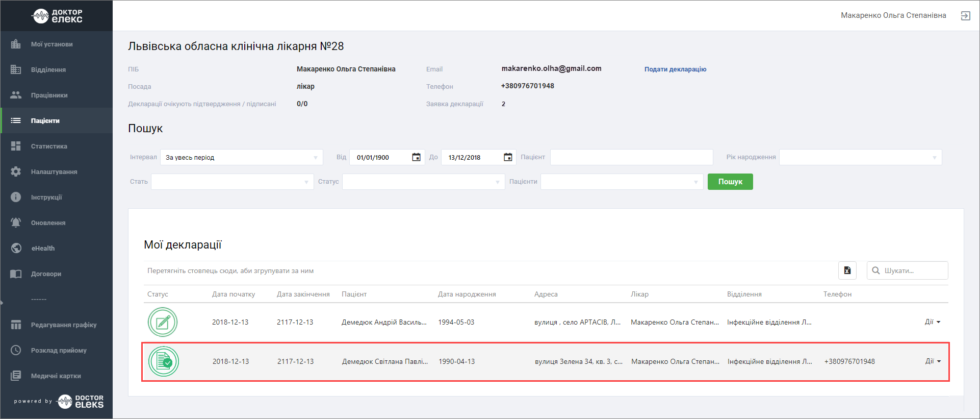Click the Відділення sidebar icon

coord(16,69)
